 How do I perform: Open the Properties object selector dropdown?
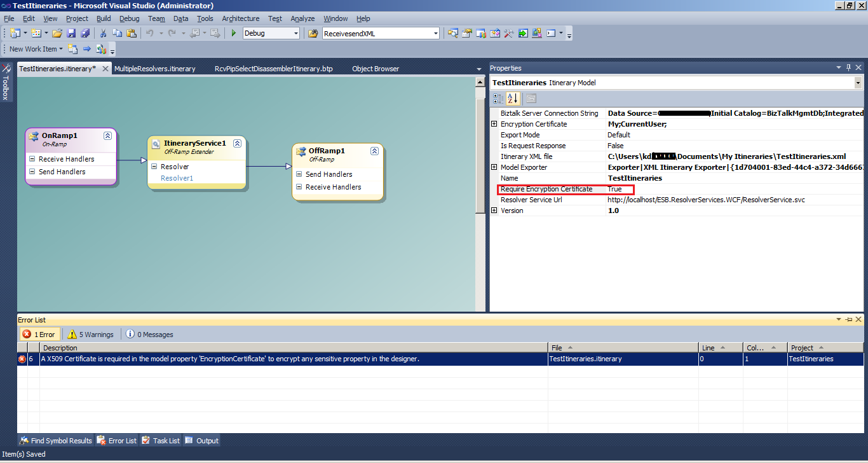click(x=858, y=83)
